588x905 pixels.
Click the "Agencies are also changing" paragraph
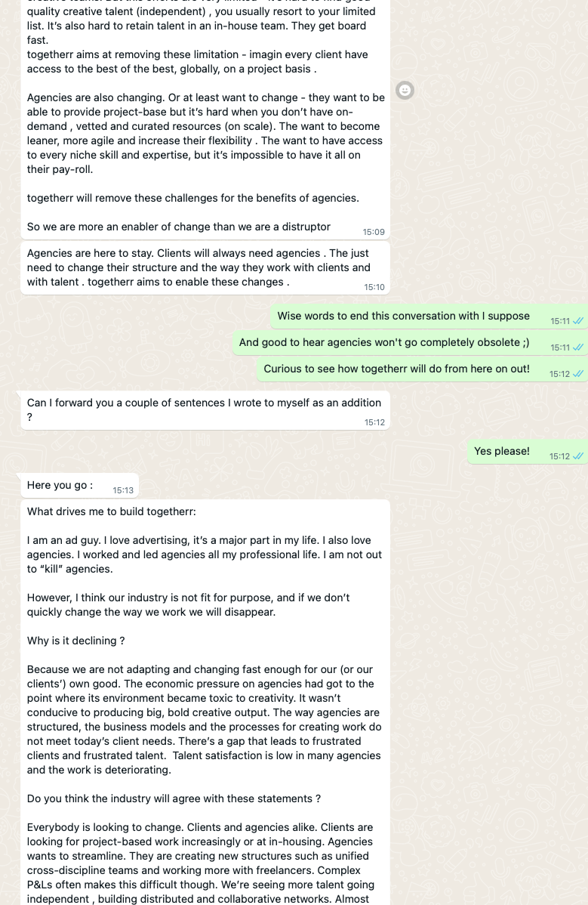205,134
